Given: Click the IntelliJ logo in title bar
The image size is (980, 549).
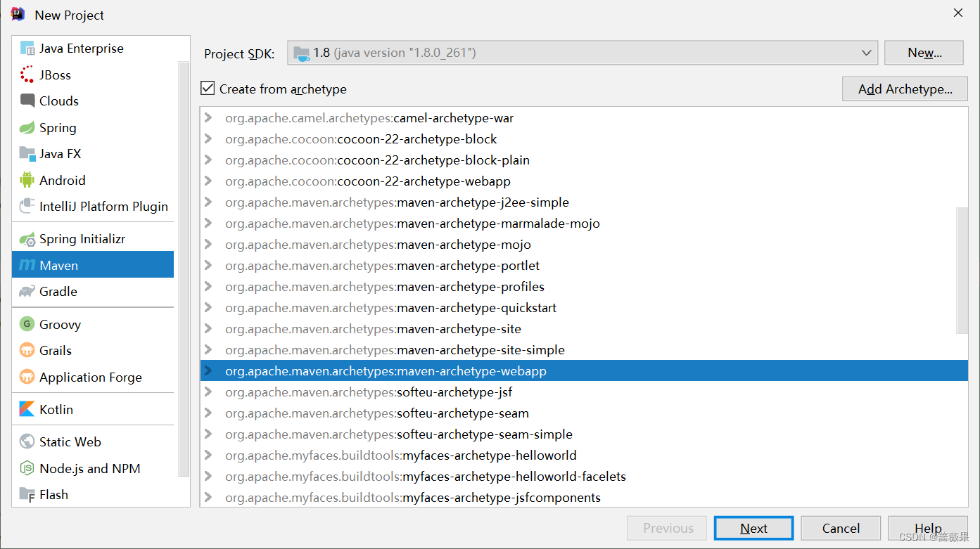Looking at the screenshot, I should [18, 14].
